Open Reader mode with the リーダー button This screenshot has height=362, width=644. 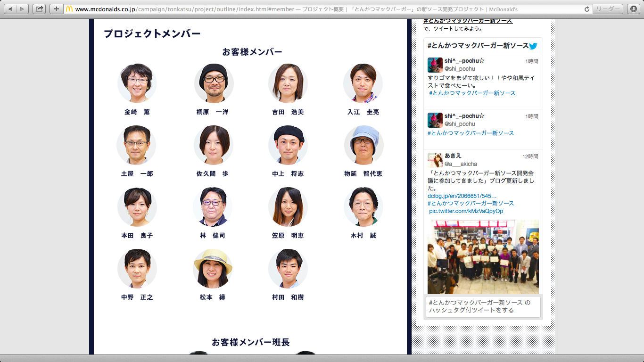click(x=608, y=8)
